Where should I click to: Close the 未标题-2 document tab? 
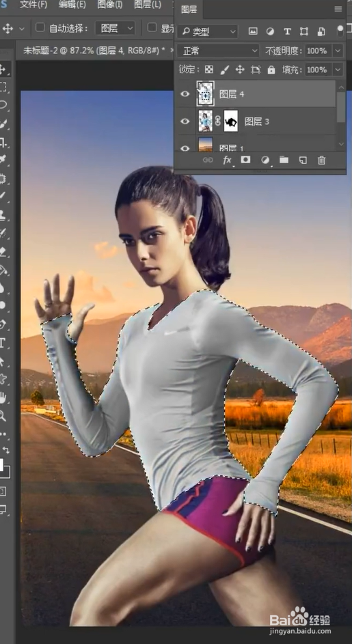pyautogui.click(x=171, y=51)
